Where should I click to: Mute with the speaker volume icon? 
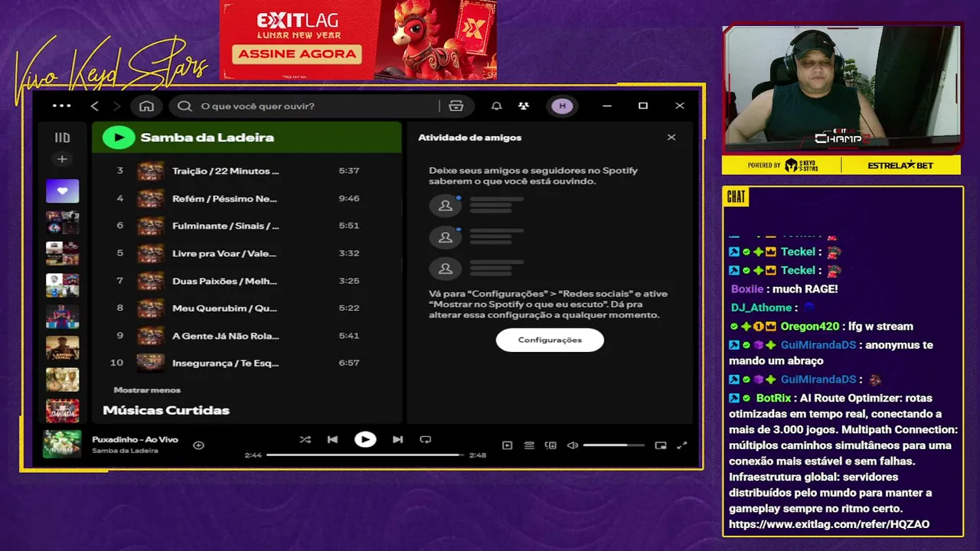click(572, 445)
